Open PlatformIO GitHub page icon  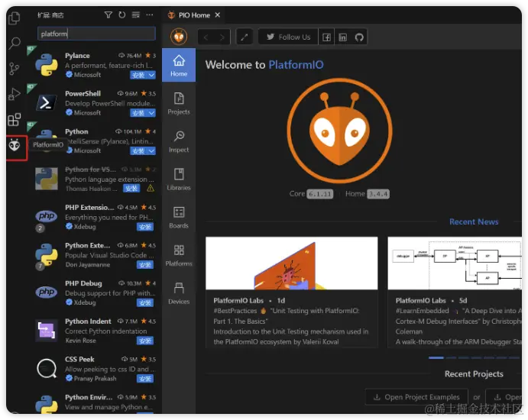coord(359,37)
